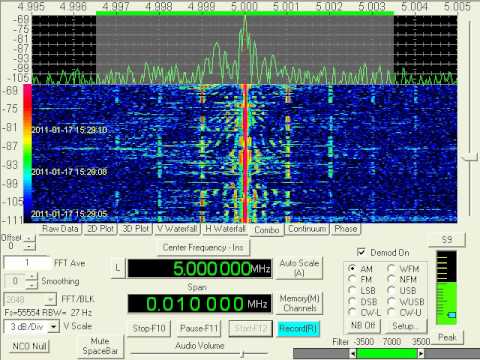Increase the Offset stepper value
The width and height of the screenshot is (480, 360).
pos(30,238)
